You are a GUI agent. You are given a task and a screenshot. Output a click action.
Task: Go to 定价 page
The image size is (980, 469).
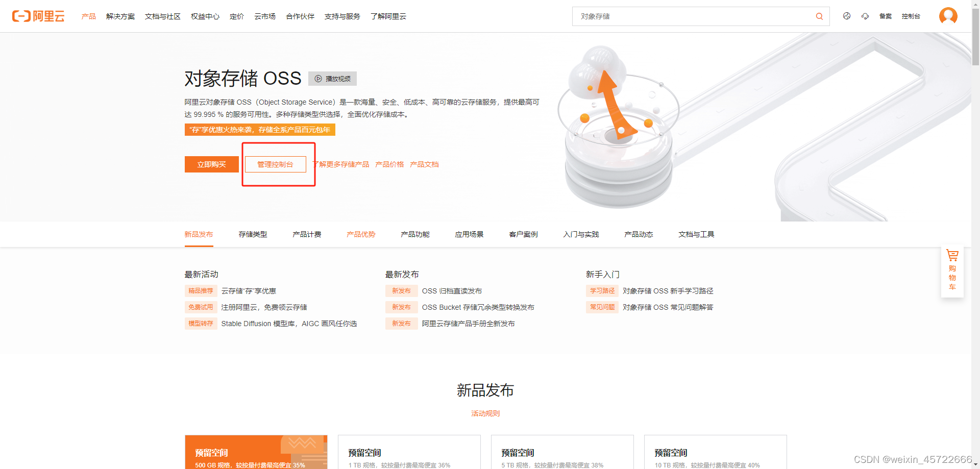[x=237, y=16]
